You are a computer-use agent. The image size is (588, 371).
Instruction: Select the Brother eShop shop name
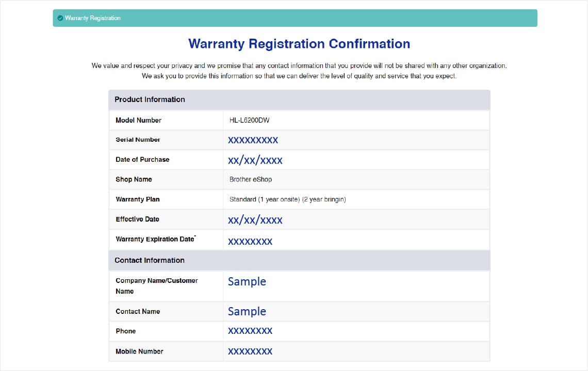(250, 179)
